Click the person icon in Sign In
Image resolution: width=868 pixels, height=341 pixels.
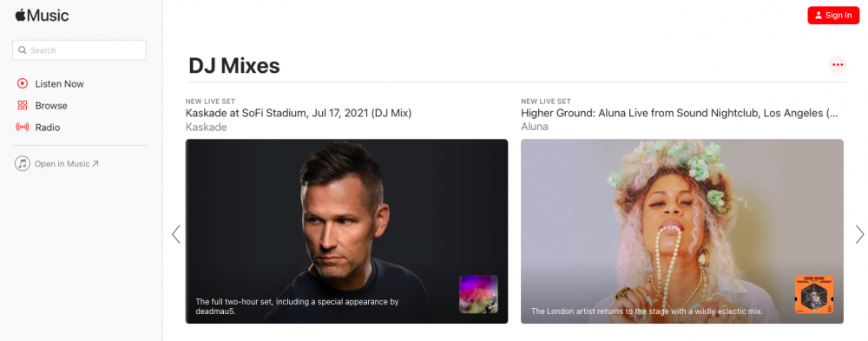click(819, 16)
